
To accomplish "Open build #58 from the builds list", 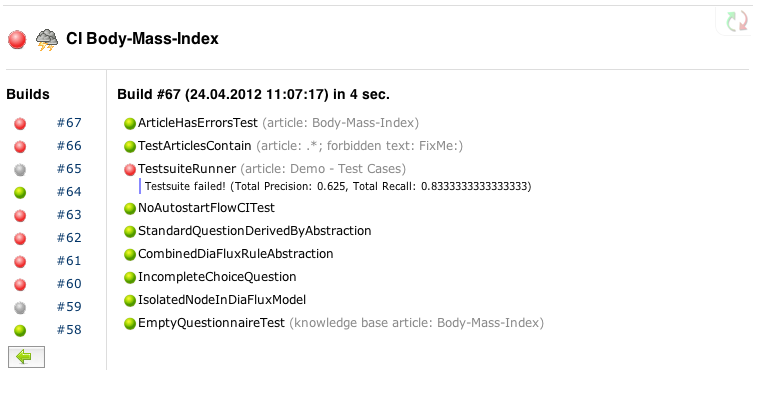I will (x=69, y=330).
